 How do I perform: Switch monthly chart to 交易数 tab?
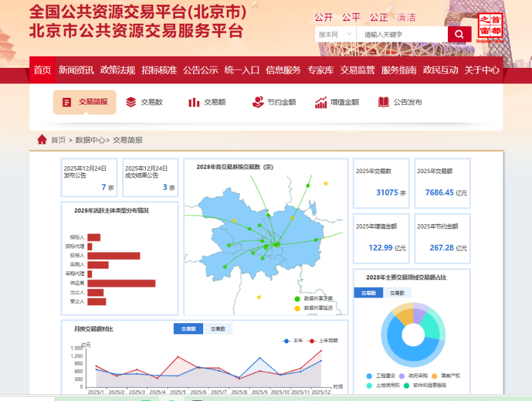(x=217, y=329)
